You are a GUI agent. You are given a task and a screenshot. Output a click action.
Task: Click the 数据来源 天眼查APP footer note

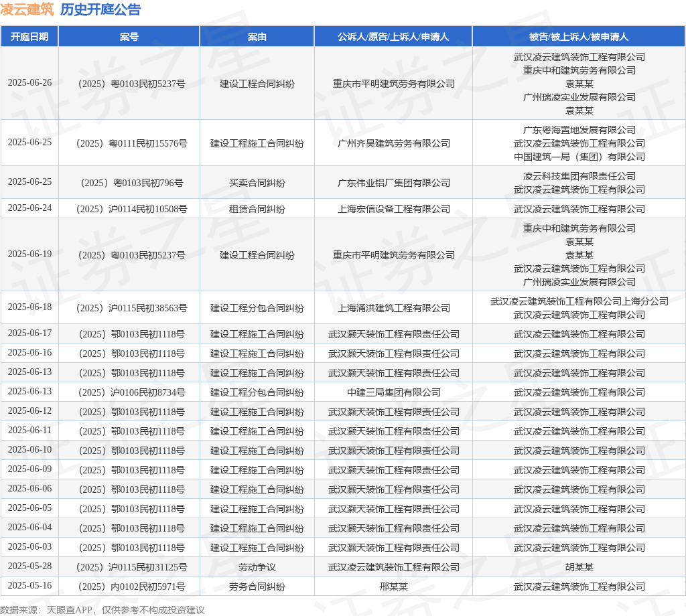pyautogui.click(x=102, y=610)
